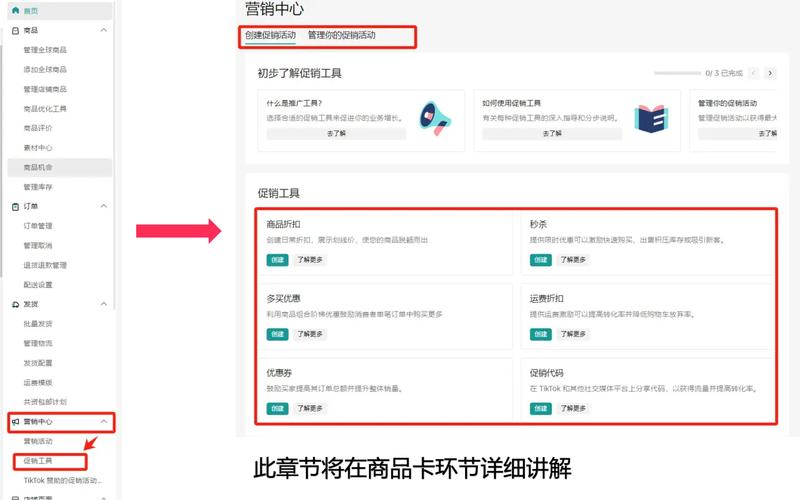Click the 发货 truck icon in sidebar
800x500 pixels.
click(15, 305)
